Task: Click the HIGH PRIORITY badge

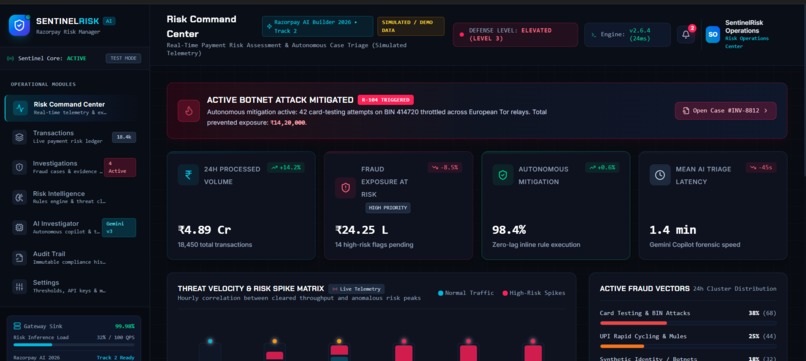Action: point(388,208)
